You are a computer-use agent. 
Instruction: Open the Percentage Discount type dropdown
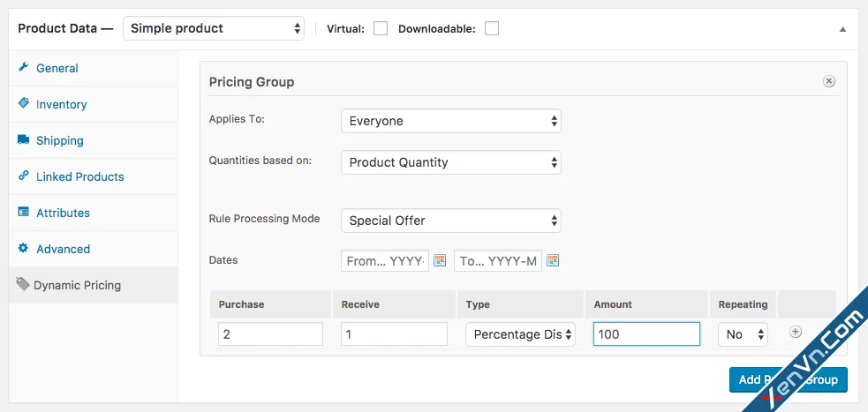[520, 334]
